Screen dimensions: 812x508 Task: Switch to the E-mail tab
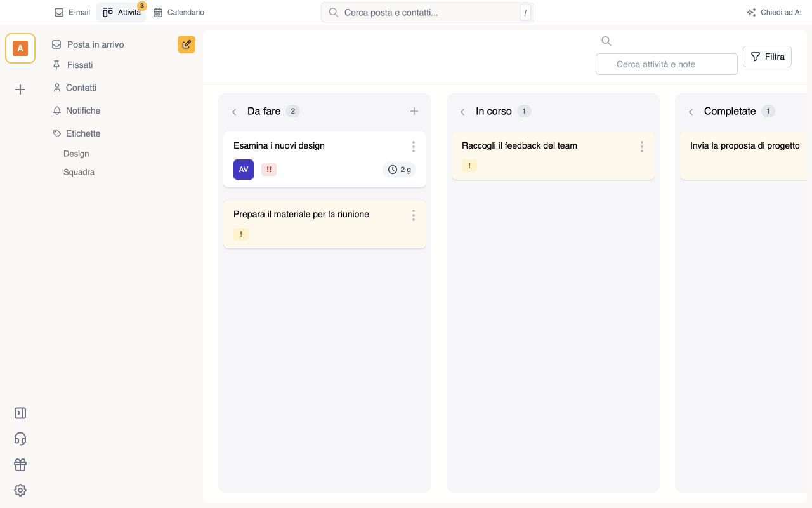[72, 12]
